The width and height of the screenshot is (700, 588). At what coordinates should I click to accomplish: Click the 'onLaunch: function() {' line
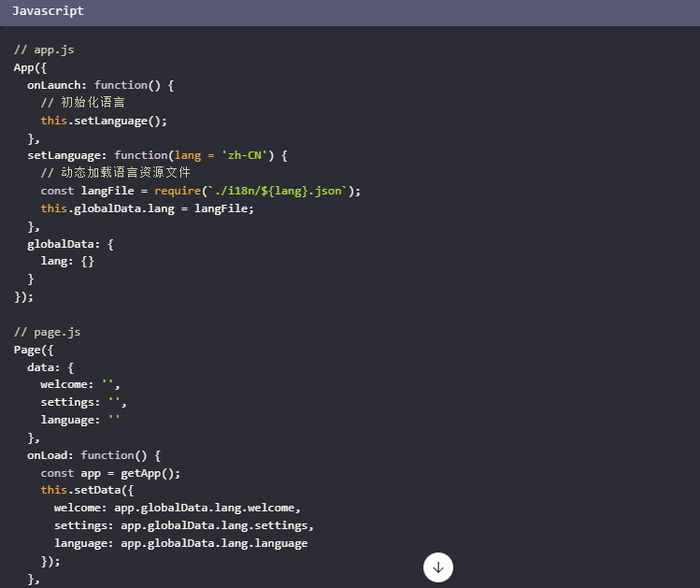point(100,85)
